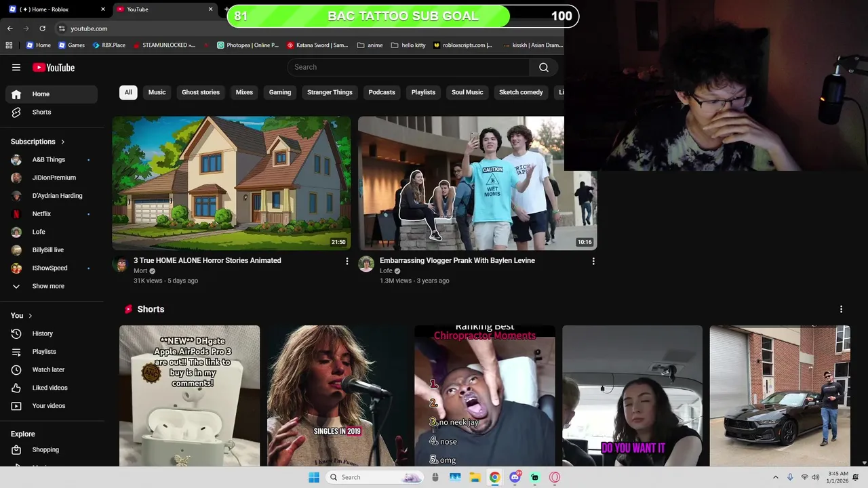This screenshot has height=488, width=868.
Task: Open the Chrome apps grid in the bookmarks bar
Action: pos(9,45)
